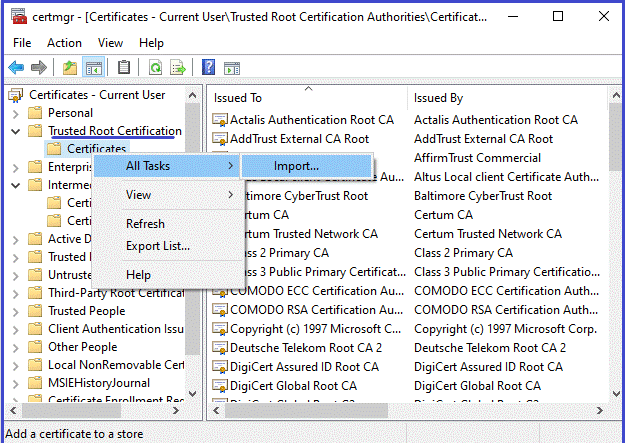625x443 pixels.
Task: Click the Back arrow toolbar icon
Action: coord(16,67)
